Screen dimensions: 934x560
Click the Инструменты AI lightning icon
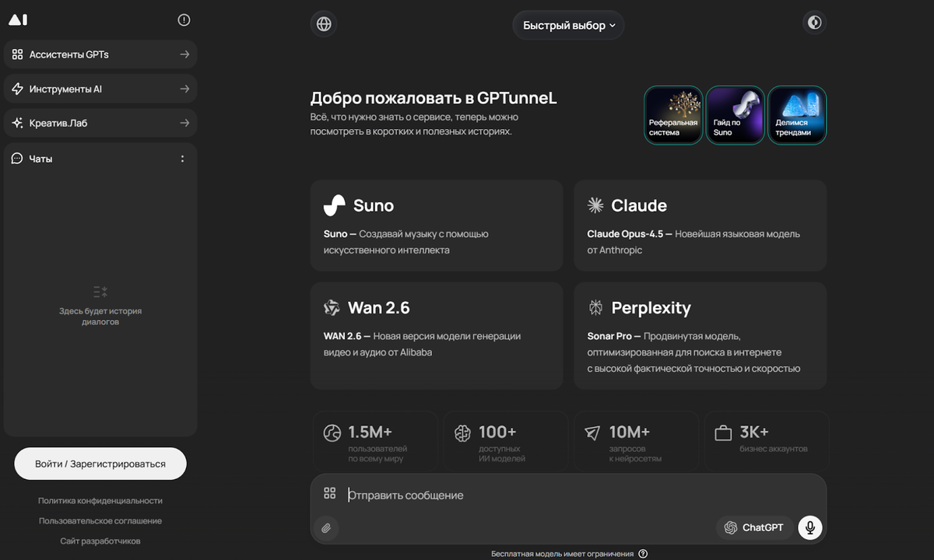17,89
